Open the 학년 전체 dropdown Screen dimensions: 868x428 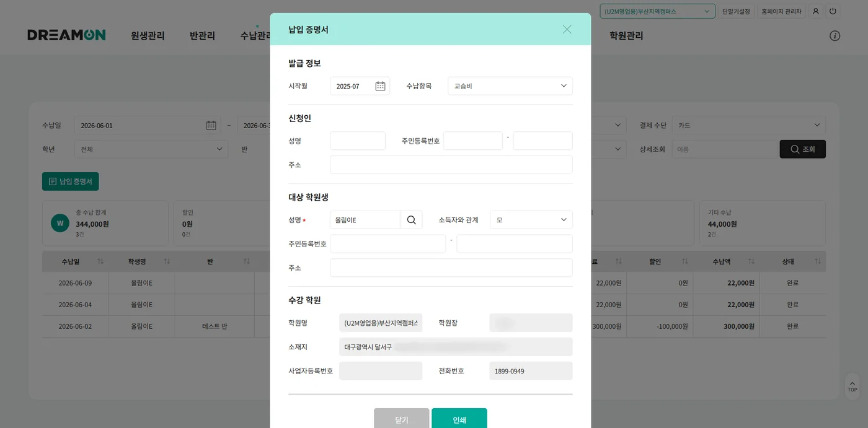(151, 149)
